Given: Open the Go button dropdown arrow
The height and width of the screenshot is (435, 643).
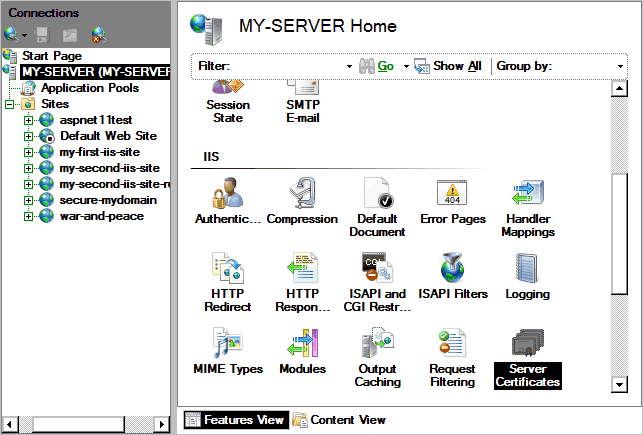Looking at the screenshot, I should (x=406, y=66).
